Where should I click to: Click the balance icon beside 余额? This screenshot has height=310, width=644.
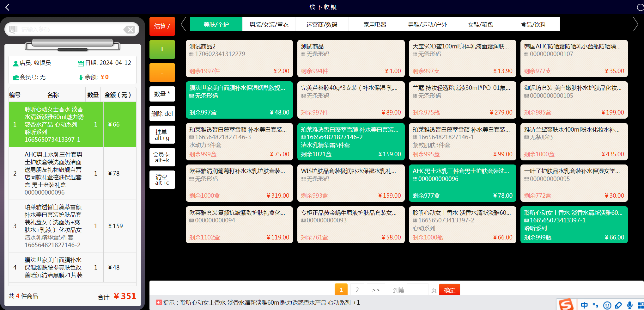pos(81,77)
